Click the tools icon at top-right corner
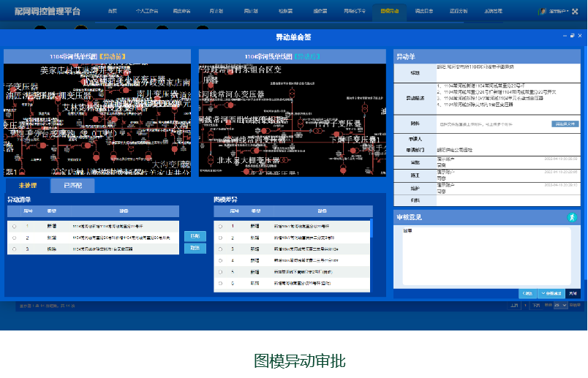This screenshot has height=378, width=588. click(575, 12)
